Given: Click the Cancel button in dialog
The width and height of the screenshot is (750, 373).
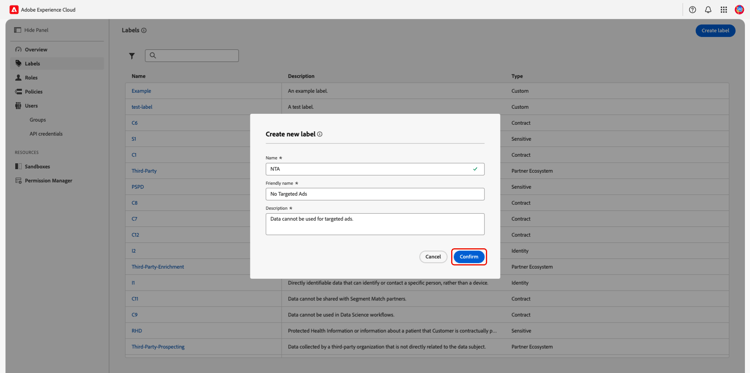Looking at the screenshot, I should pos(433,257).
